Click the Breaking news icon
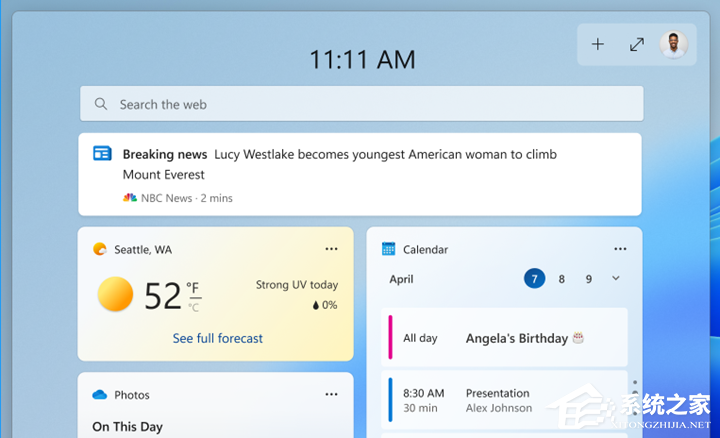Screen dimensions: 720x438 pos(102,154)
